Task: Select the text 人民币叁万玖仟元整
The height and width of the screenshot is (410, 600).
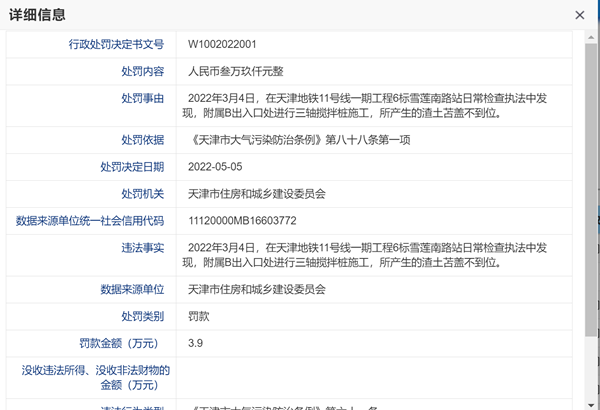Action: [x=236, y=72]
